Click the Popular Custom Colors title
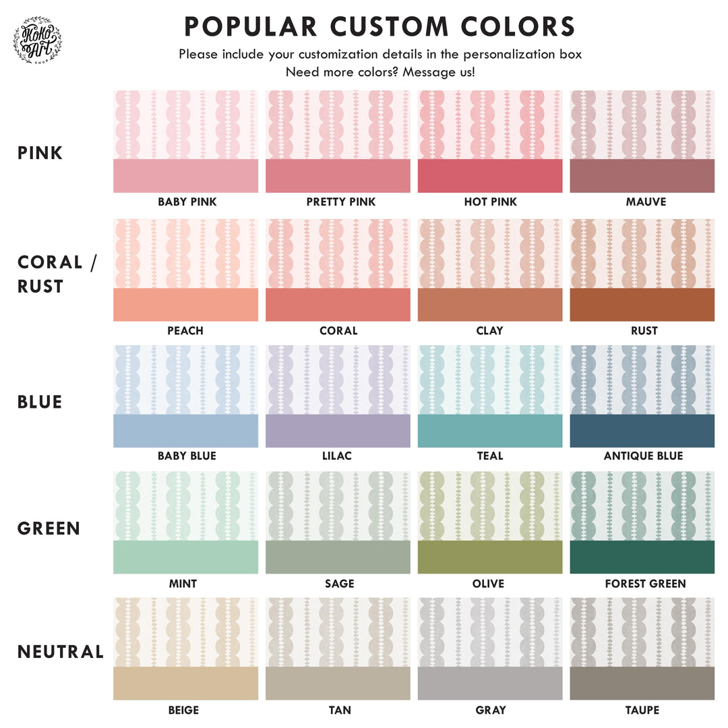The image size is (728, 728). click(380, 27)
